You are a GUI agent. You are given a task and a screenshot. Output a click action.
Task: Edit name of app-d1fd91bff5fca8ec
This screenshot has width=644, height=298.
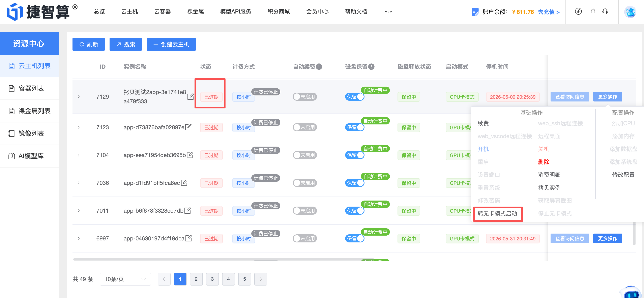(184, 182)
